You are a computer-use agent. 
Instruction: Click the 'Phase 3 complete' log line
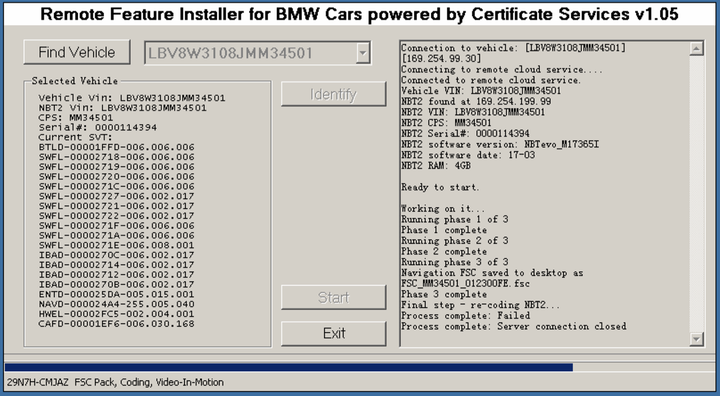pyautogui.click(x=444, y=294)
